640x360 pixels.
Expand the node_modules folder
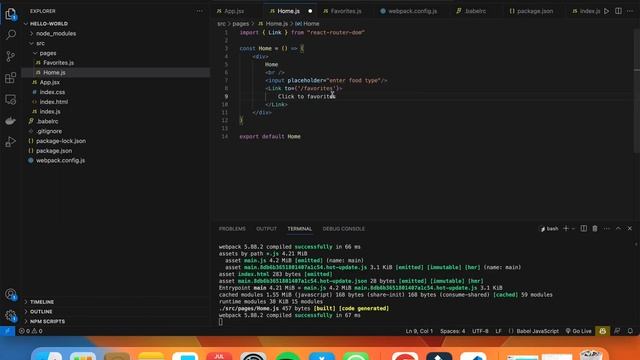(116, 33)
